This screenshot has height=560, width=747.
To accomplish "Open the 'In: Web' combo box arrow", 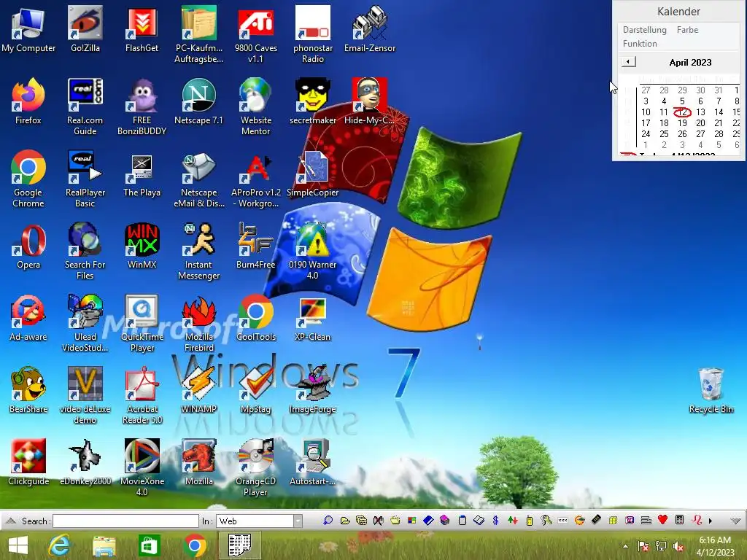I will tap(298, 521).
